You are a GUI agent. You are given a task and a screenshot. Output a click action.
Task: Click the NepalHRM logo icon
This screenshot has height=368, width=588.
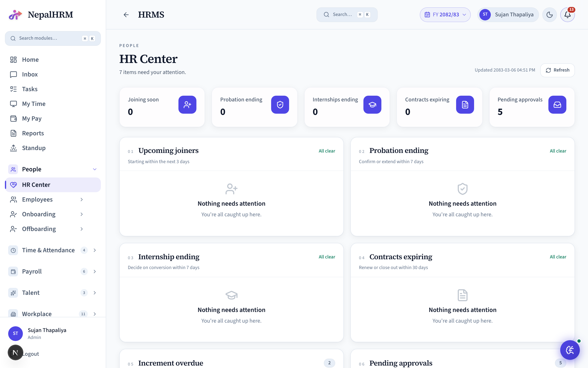[x=15, y=15]
